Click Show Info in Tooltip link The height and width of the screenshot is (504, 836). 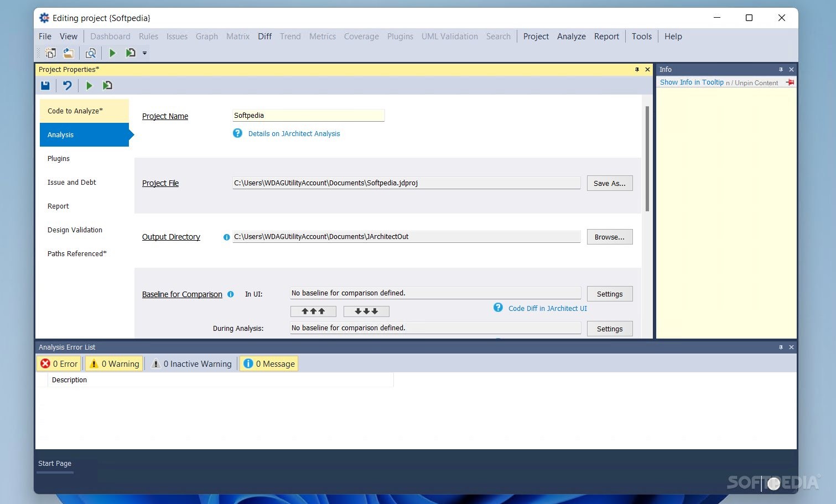point(692,82)
